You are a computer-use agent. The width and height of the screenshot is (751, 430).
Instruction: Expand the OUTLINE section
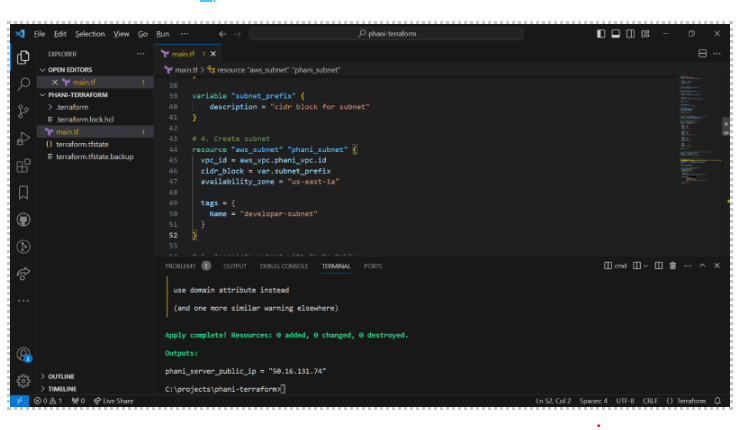(x=61, y=376)
